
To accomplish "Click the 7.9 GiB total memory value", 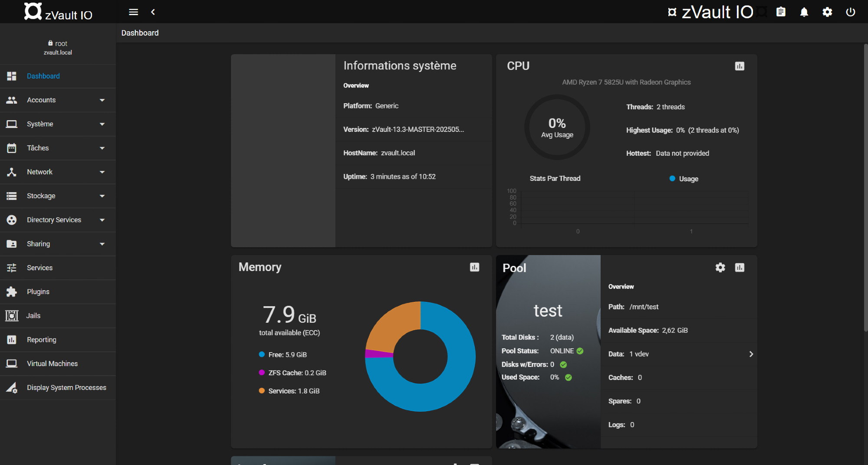I will pos(289,314).
